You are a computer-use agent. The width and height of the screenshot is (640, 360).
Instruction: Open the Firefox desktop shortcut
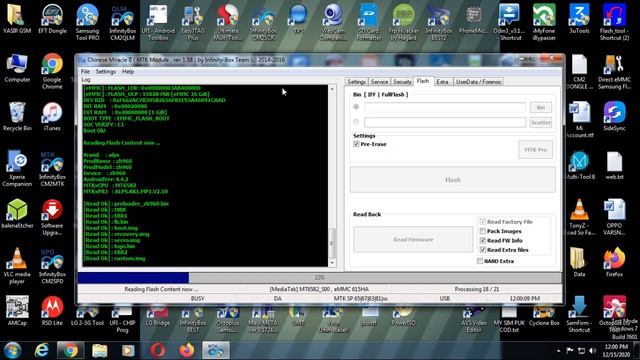tap(614, 262)
